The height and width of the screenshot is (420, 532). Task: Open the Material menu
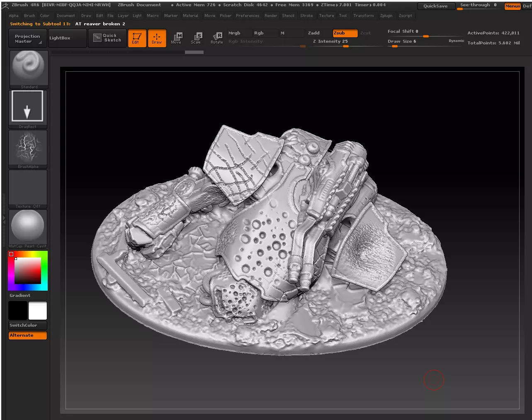191,16
